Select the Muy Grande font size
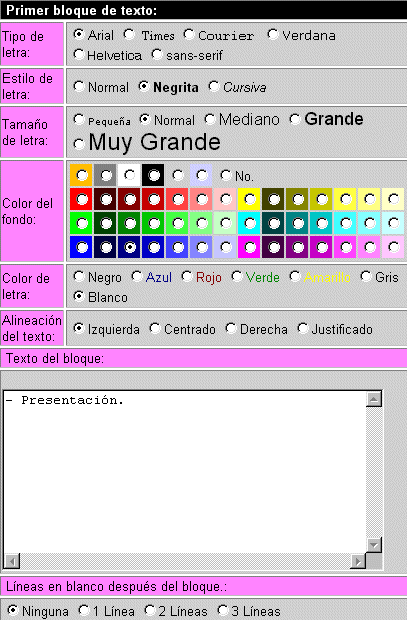Viewport: 407px width, 620px height. click(79, 144)
